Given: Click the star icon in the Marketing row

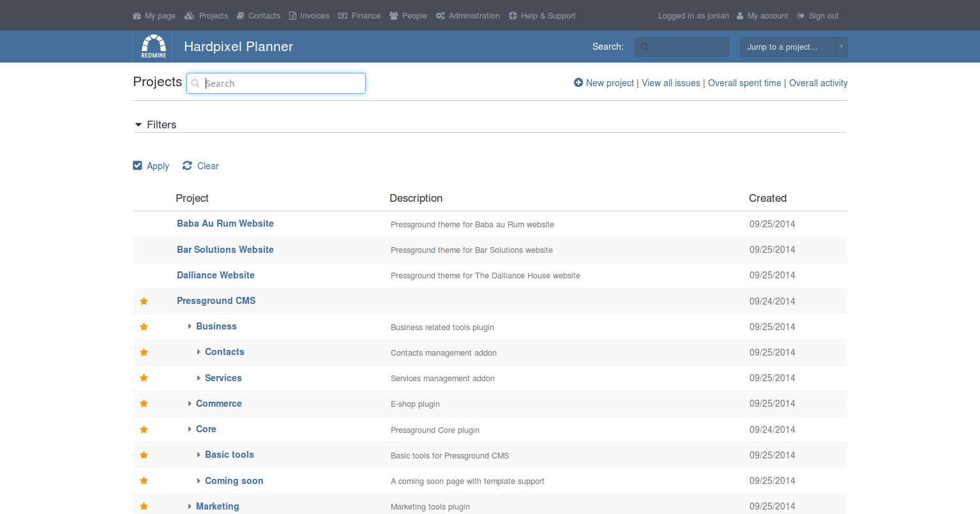Looking at the screenshot, I should [144, 506].
